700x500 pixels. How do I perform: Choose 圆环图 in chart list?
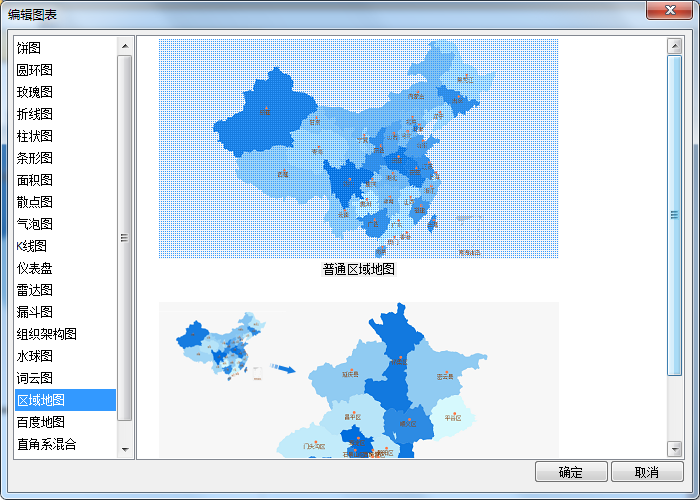[34, 70]
